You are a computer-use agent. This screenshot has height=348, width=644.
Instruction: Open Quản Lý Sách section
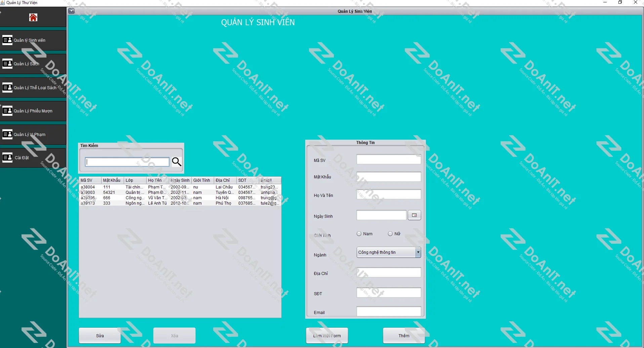(x=27, y=64)
